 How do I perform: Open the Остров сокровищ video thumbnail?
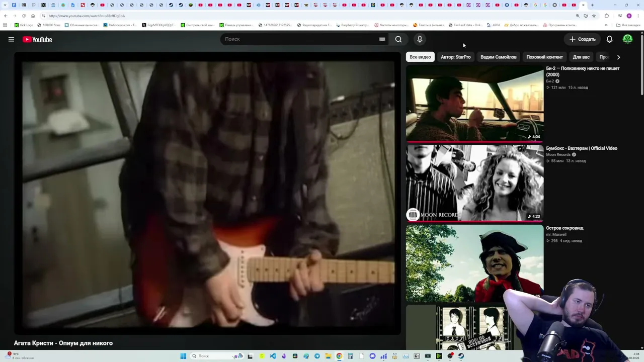tap(475, 263)
